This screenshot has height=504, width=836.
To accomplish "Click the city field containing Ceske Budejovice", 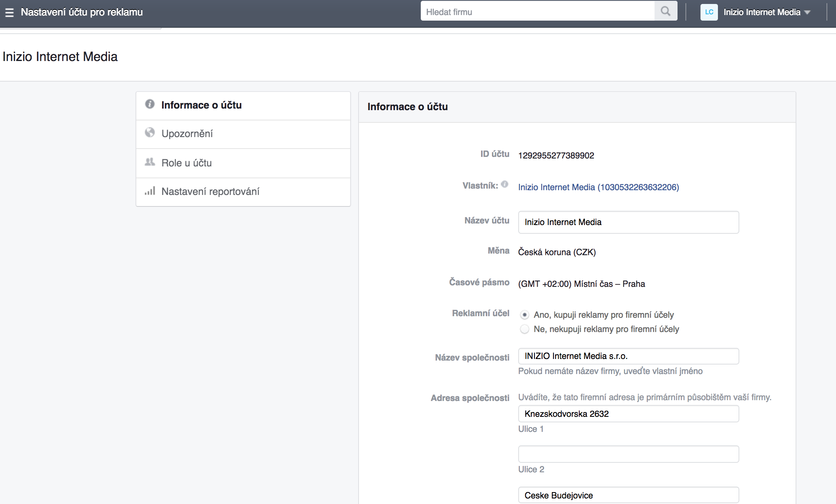I will point(628,495).
